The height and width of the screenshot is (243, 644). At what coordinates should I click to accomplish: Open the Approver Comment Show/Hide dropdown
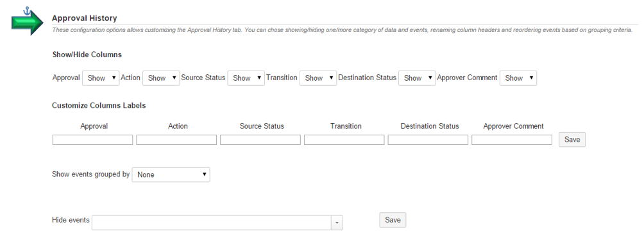click(x=518, y=78)
